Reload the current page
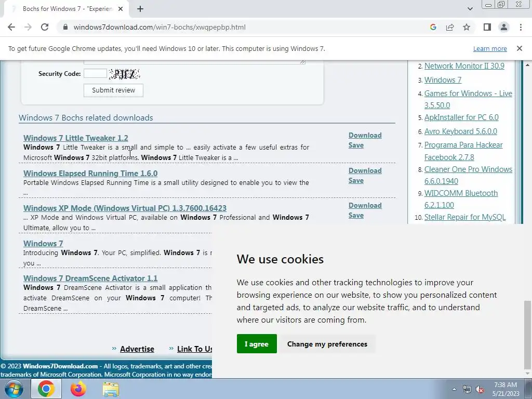 pyautogui.click(x=45, y=27)
